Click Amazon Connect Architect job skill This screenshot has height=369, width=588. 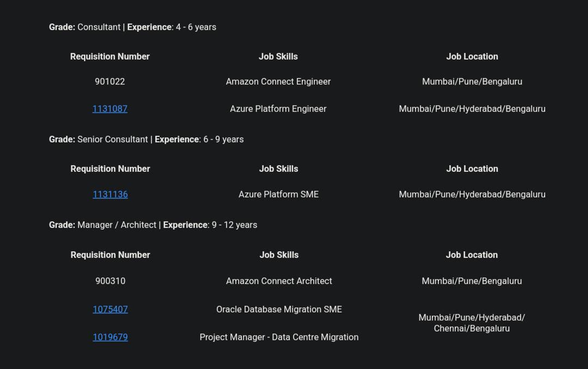tap(279, 281)
